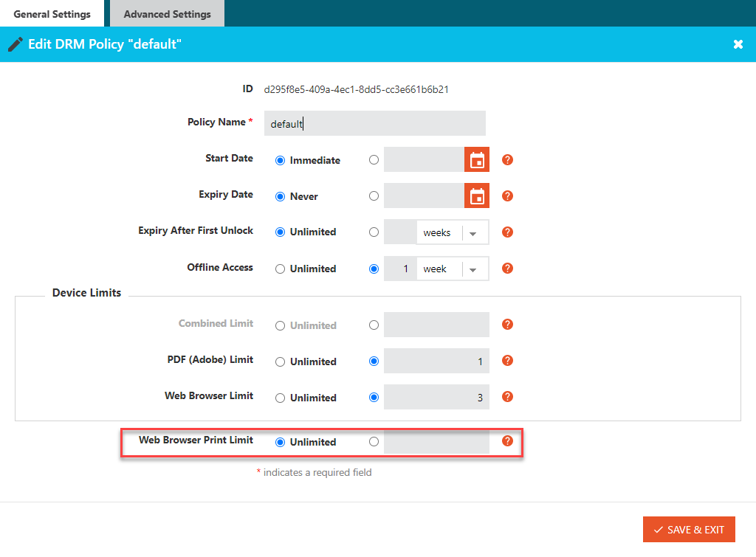Select Never expiry date radio
The width and height of the screenshot is (756, 557).
pyautogui.click(x=280, y=196)
